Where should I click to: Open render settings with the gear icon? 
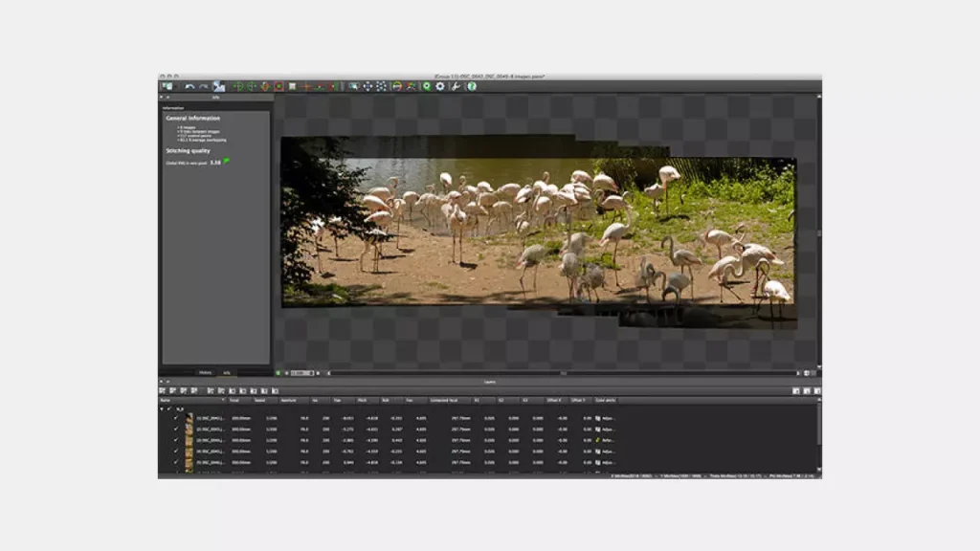point(440,86)
